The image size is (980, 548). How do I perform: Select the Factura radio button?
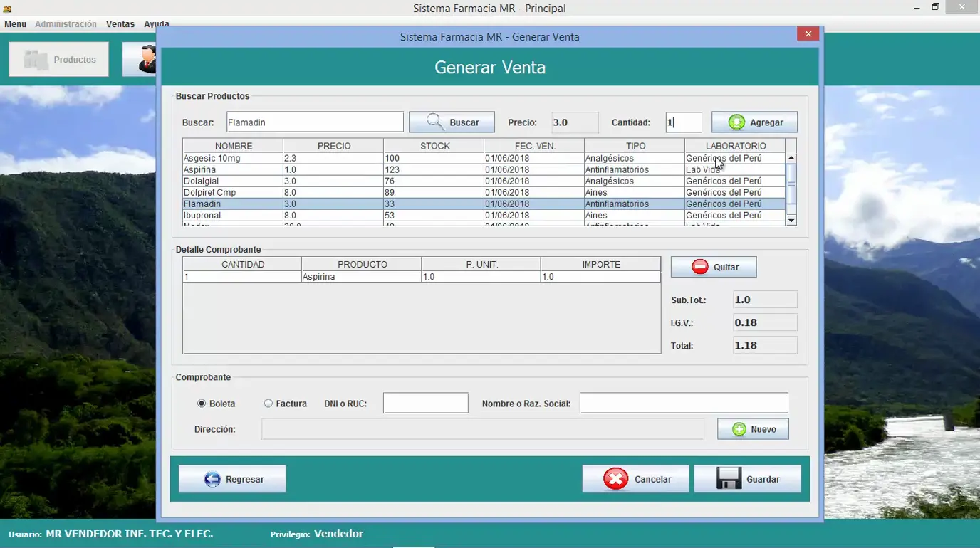click(269, 404)
